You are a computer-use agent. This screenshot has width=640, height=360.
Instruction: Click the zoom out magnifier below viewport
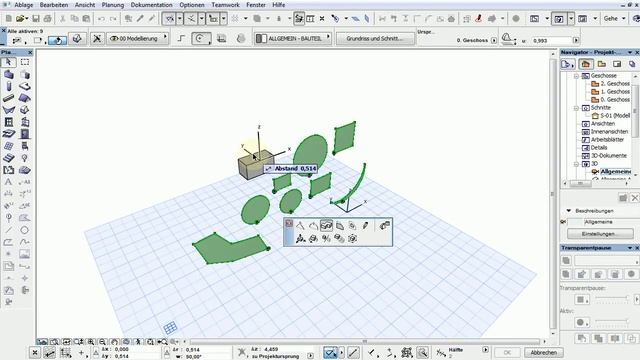pos(102,342)
